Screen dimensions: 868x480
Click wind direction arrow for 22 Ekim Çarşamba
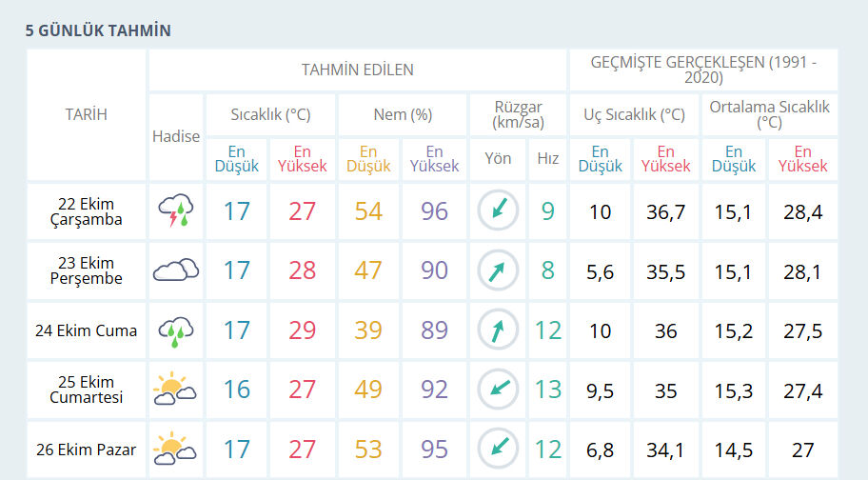click(498, 210)
